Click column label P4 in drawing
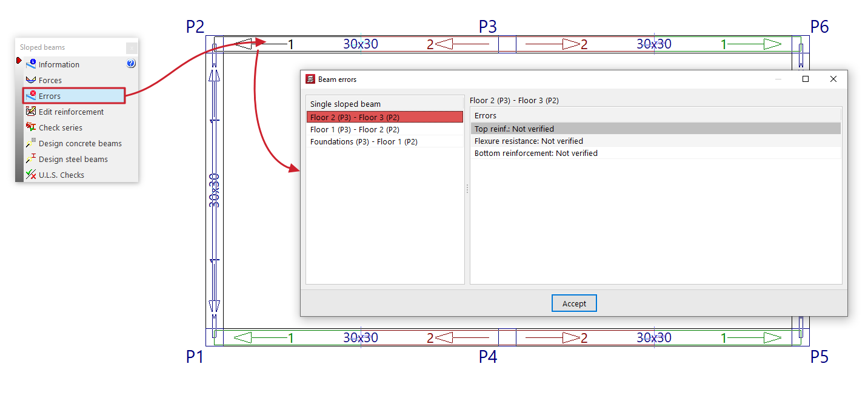The height and width of the screenshot is (395, 868). 488,357
